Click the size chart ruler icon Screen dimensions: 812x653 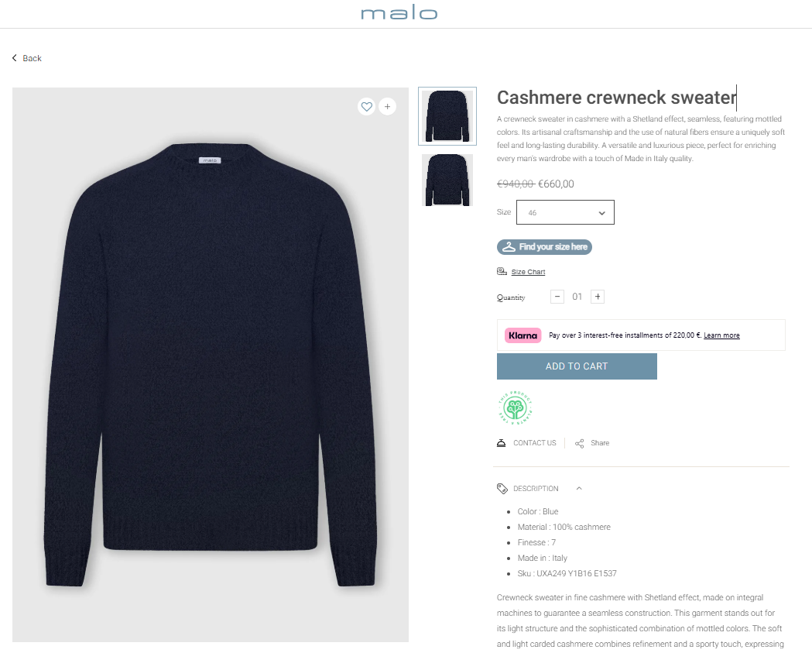(502, 272)
